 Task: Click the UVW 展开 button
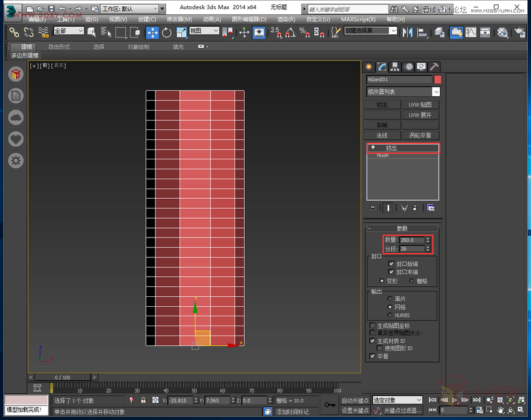(420, 114)
